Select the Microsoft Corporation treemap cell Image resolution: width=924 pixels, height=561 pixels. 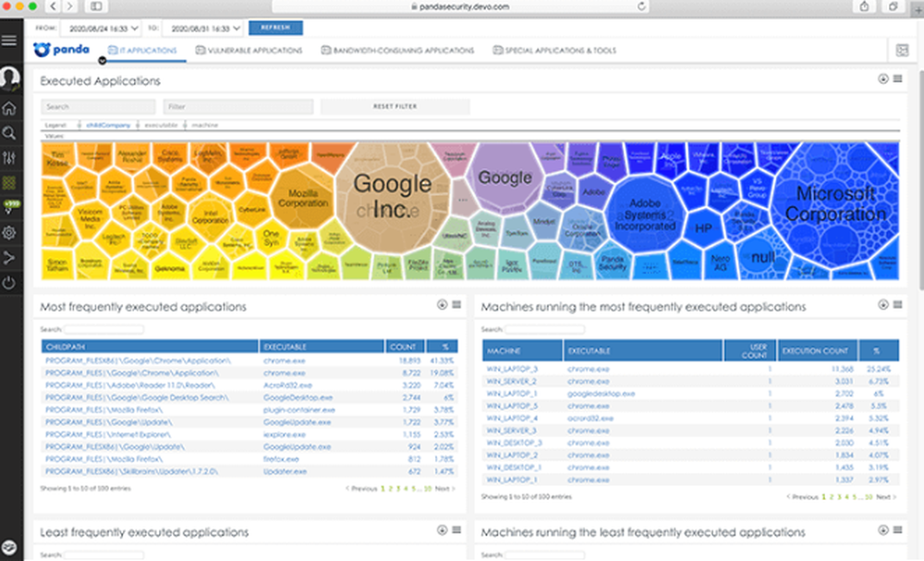pos(835,203)
